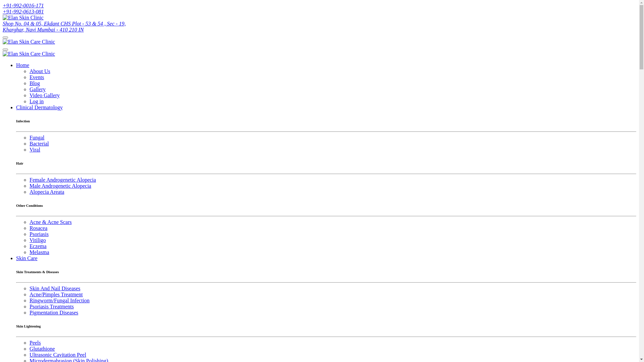Call the +91-992-0016-171 phone number

click(23, 6)
